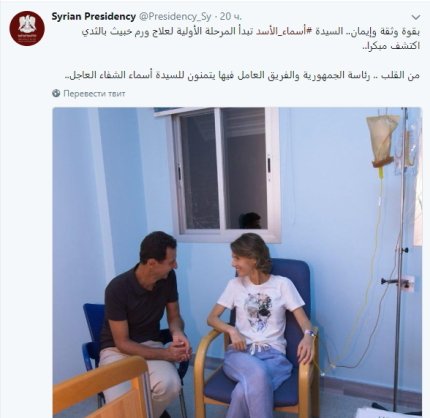This screenshot has width=430, height=418.
Task: Click the first Arabic line of tweet text
Action: coord(251,32)
